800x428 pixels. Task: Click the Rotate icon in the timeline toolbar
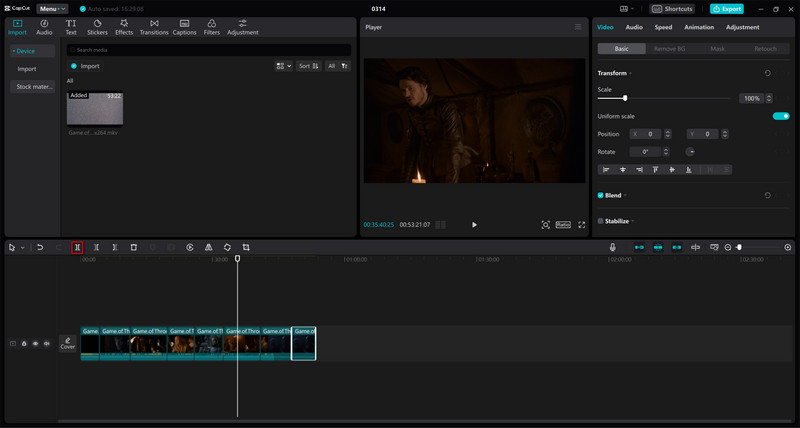(227, 247)
